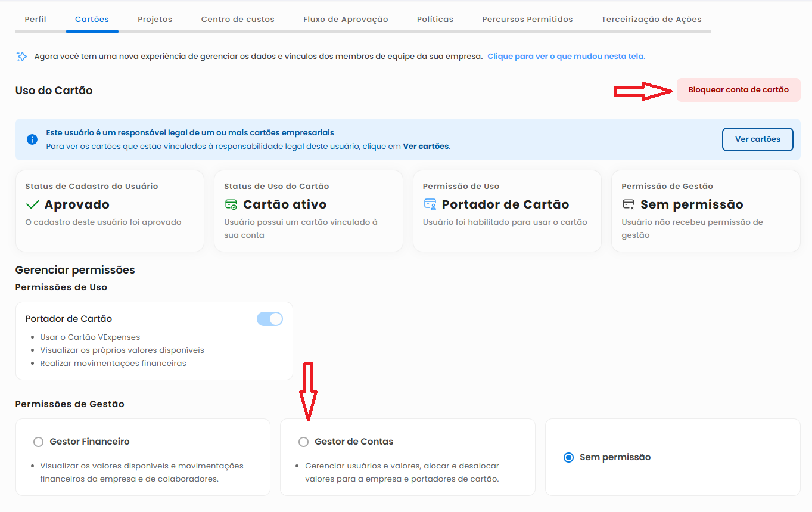Open the Percursos Permitidos tab
The height and width of the screenshot is (512, 812).
click(x=527, y=20)
